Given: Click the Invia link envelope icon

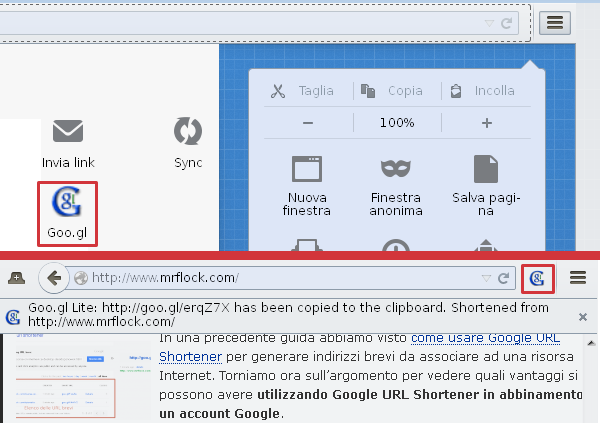Looking at the screenshot, I should [x=67, y=131].
